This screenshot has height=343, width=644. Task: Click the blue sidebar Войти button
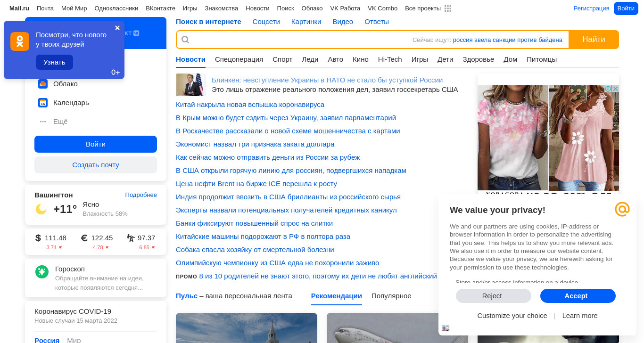pyautogui.click(x=96, y=144)
